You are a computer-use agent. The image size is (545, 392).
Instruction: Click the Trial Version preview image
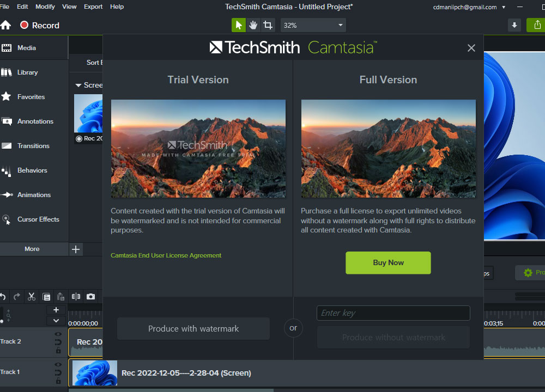click(x=198, y=149)
